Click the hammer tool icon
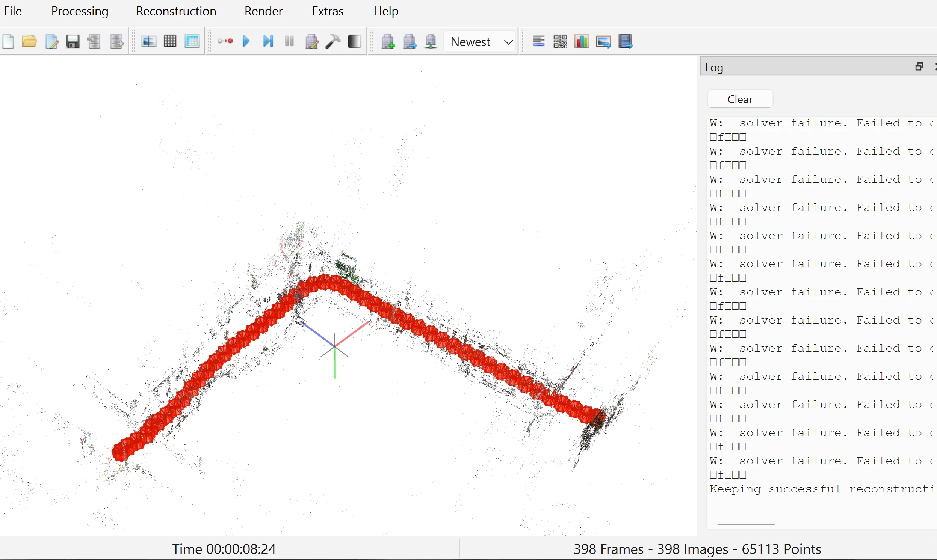 tap(333, 41)
